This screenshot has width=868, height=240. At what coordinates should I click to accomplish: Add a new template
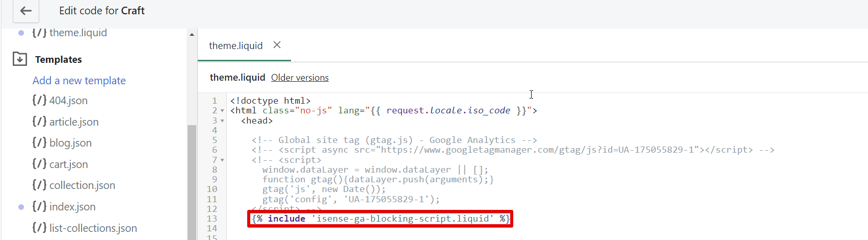[x=79, y=81]
